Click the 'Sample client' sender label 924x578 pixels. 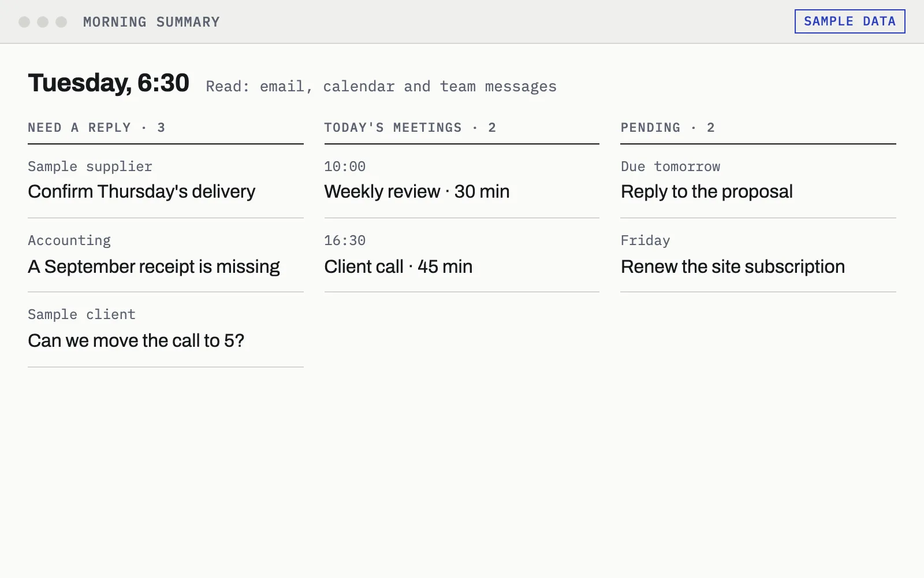click(x=81, y=314)
